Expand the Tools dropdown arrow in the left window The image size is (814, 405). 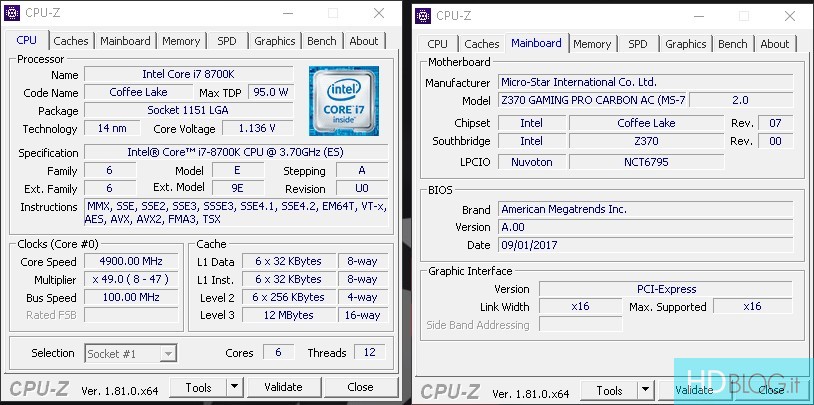pyautogui.click(x=234, y=387)
